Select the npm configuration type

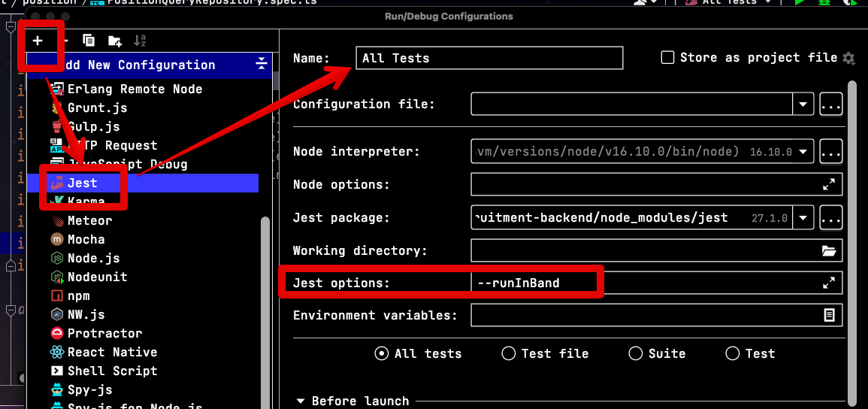click(x=70, y=295)
